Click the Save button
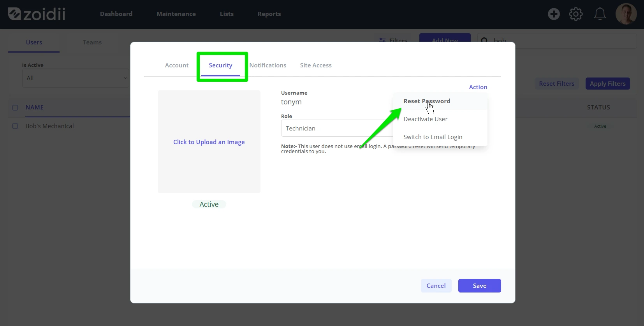 click(480, 286)
